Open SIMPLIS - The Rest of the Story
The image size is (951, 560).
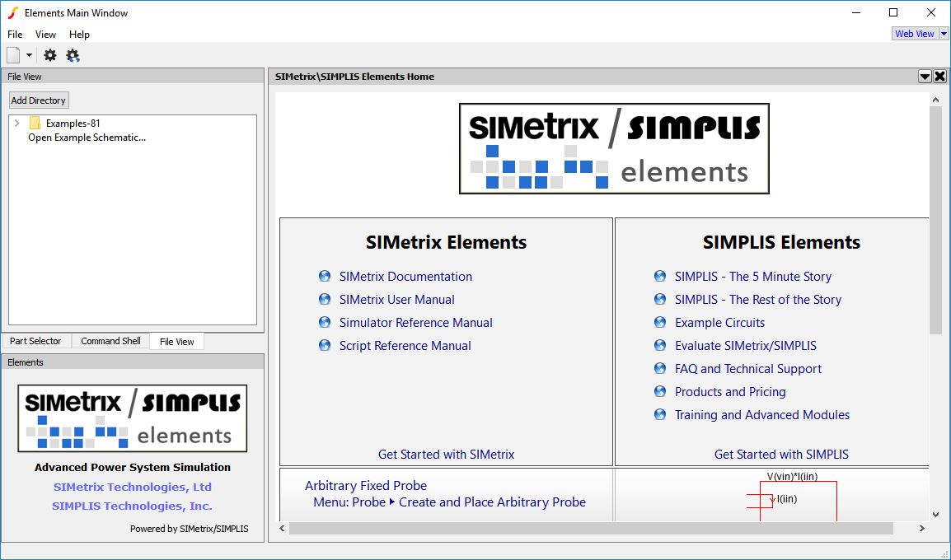click(x=758, y=300)
